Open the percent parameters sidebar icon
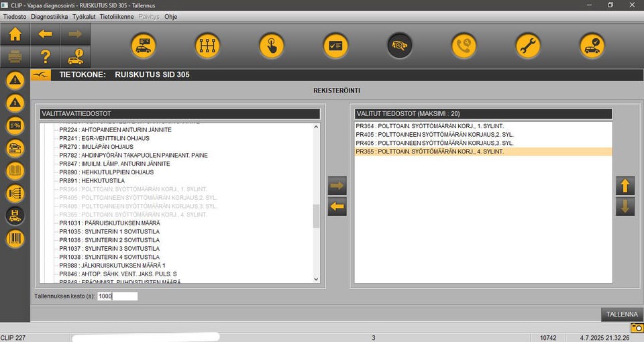644x342 pixels. (x=15, y=125)
